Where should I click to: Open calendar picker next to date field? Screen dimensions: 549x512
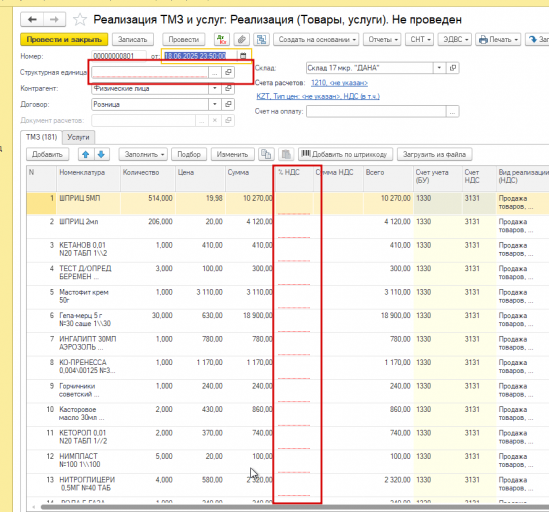[x=243, y=56]
